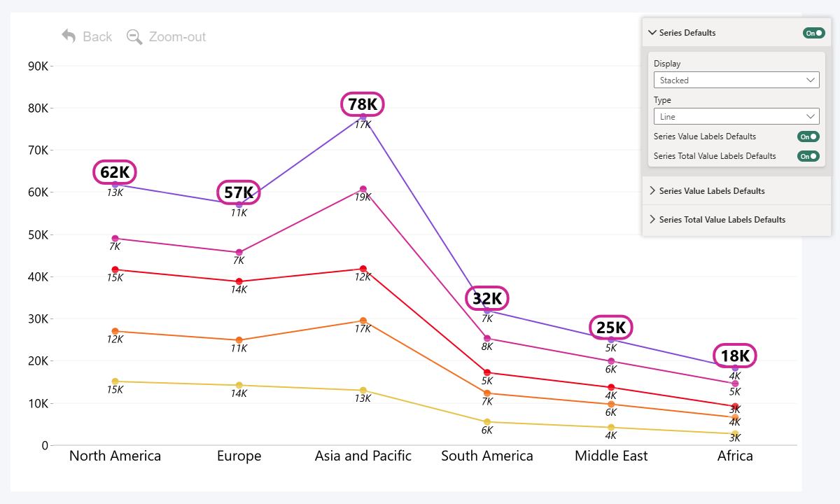The image size is (840, 504).
Task: Click the Zoom-out magnifier icon
Action: point(134,36)
